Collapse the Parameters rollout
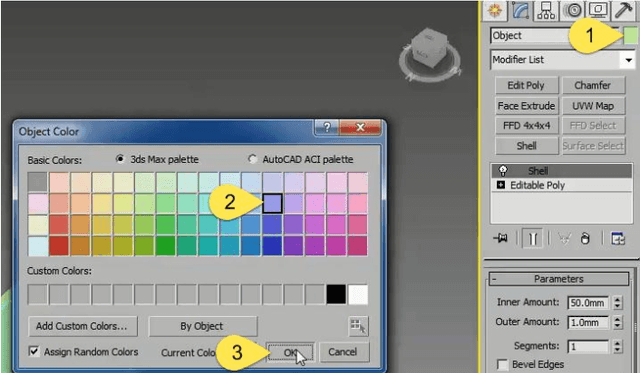The image size is (640, 373). click(x=559, y=279)
